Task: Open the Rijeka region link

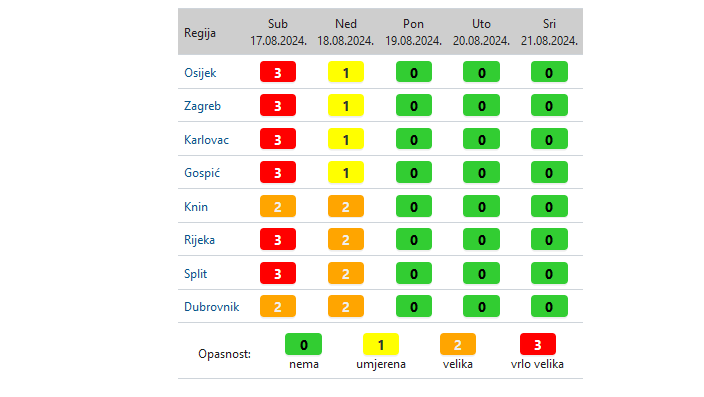Action: tap(199, 240)
